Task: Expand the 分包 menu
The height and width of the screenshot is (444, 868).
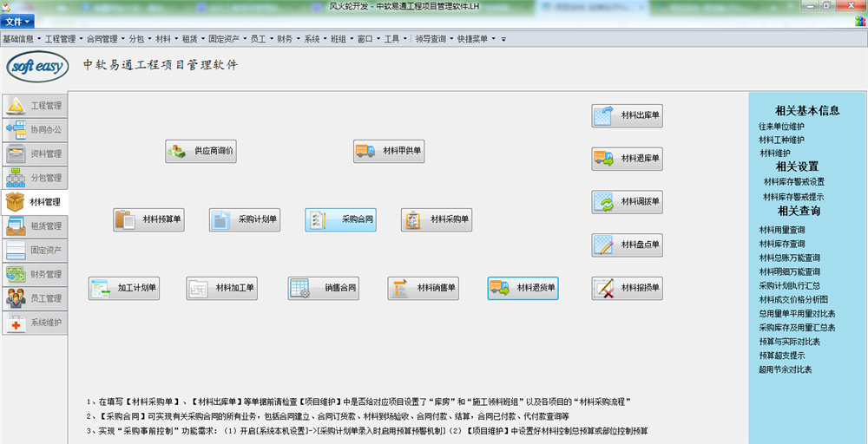Action: [140, 39]
